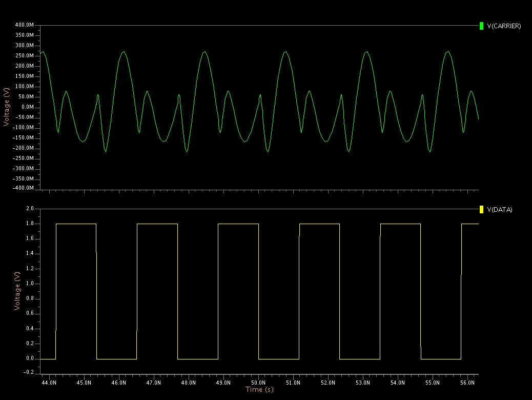Select the V(DATA) legend label
This screenshot has width=532, height=400.
pyautogui.click(x=499, y=210)
